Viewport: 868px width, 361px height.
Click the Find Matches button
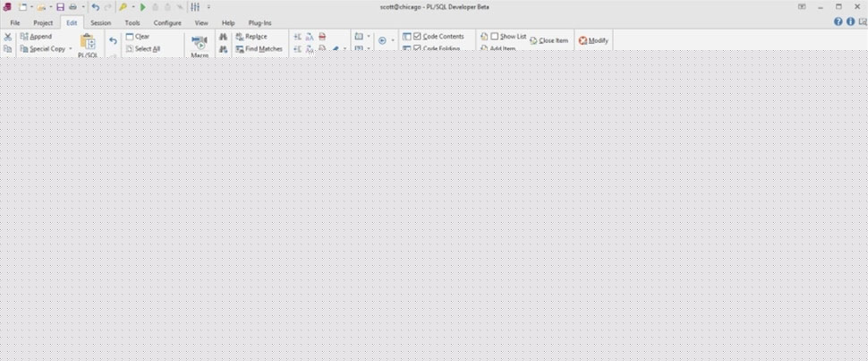tap(260, 48)
